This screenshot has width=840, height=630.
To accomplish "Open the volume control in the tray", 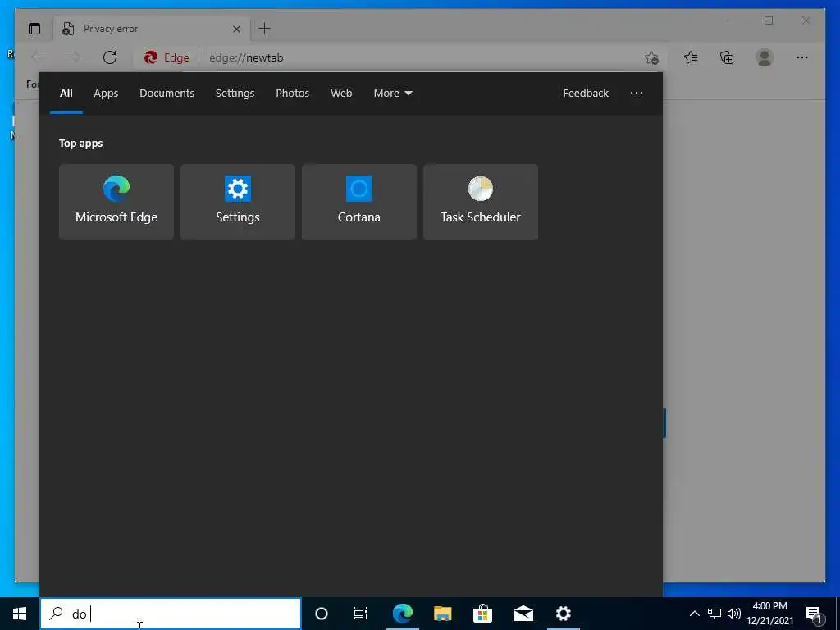I will click(x=734, y=614).
